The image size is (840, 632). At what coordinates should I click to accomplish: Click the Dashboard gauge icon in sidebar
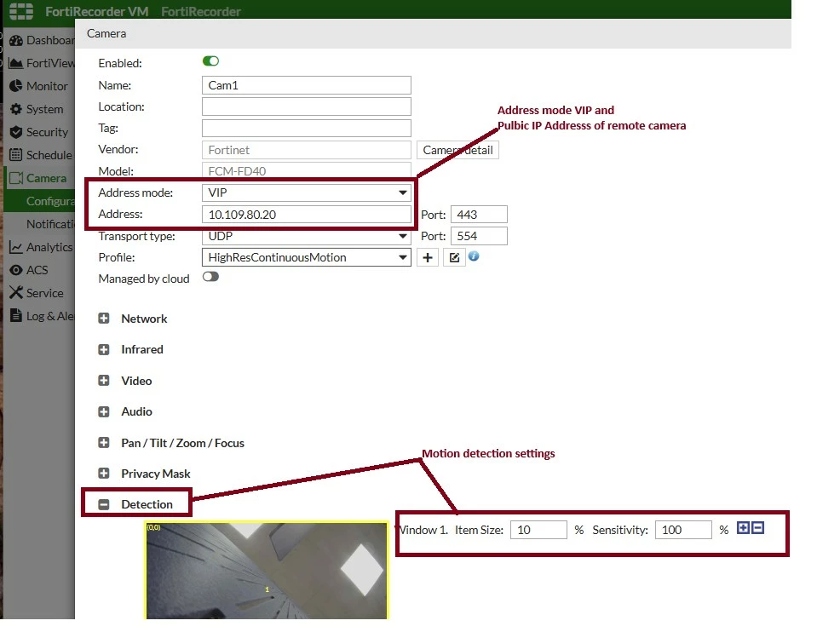point(16,40)
